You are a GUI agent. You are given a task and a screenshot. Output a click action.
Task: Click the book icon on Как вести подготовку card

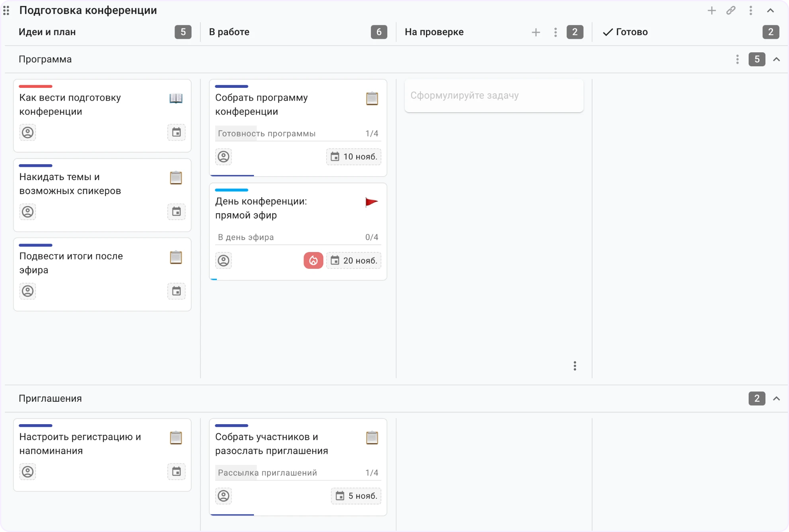pyautogui.click(x=176, y=98)
